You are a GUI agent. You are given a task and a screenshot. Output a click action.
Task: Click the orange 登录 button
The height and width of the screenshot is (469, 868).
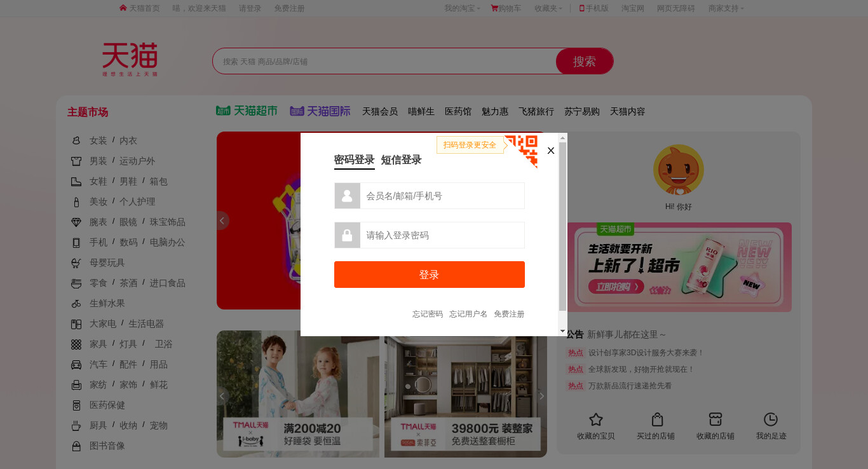[x=430, y=275]
